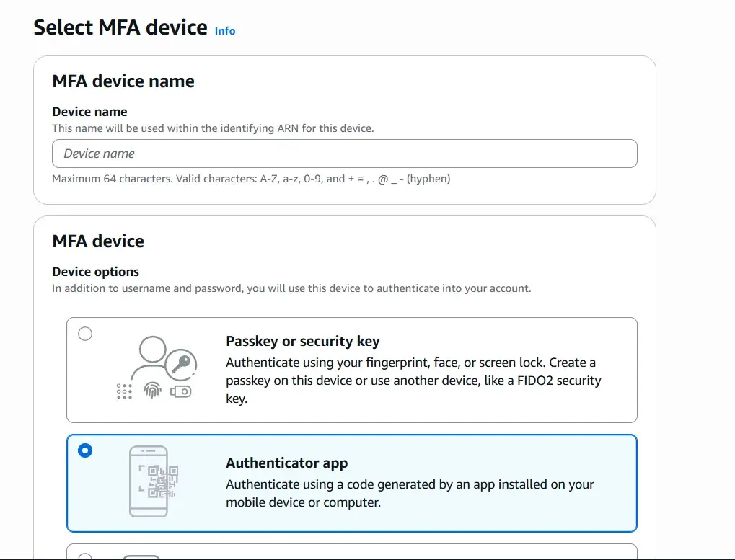Click the fingerprint icon in the passkey illustration
The width and height of the screenshot is (735, 560).
click(153, 391)
